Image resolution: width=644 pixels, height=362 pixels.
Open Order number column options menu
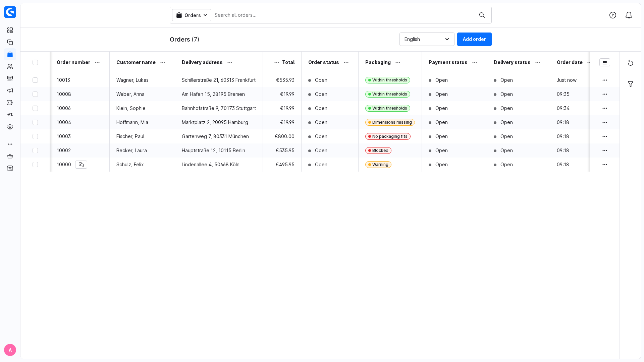(x=97, y=62)
